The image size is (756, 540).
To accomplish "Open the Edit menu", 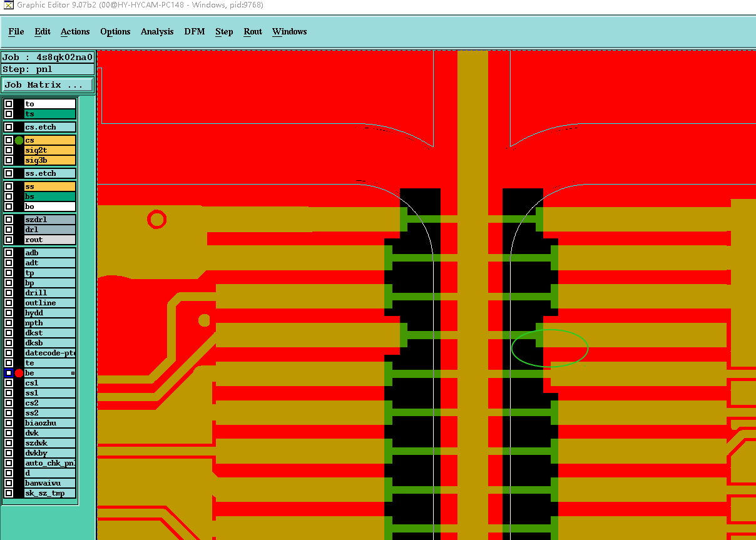I will pos(43,31).
